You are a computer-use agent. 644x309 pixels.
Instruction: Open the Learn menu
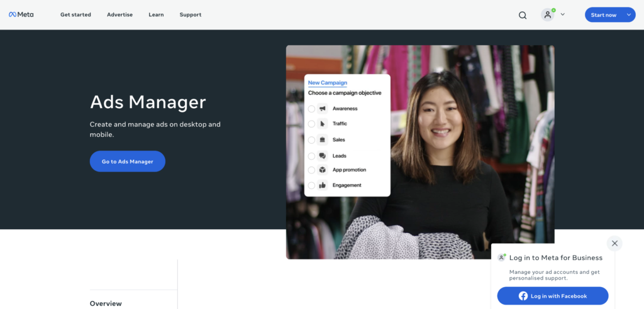pyautogui.click(x=156, y=14)
